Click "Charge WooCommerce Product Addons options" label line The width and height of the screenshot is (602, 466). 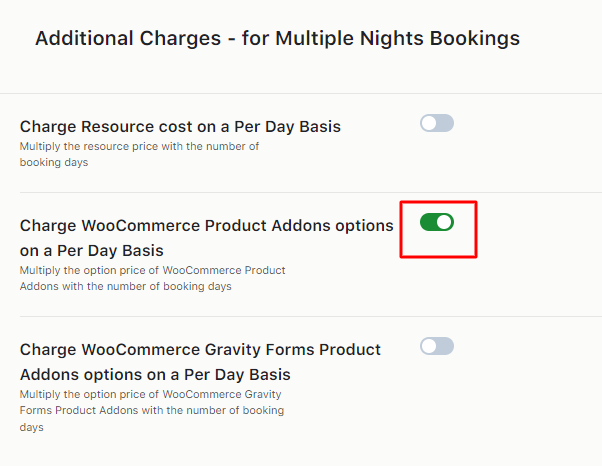pos(206,226)
